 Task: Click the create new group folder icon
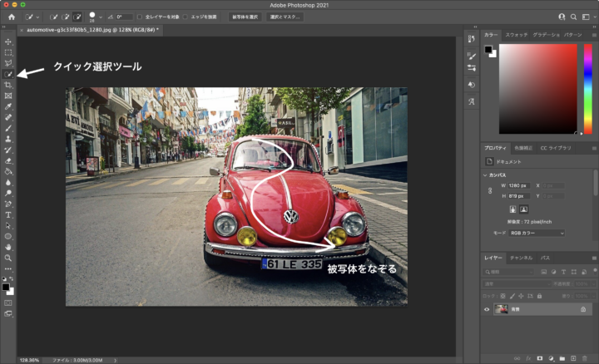(x=562, y=358)
